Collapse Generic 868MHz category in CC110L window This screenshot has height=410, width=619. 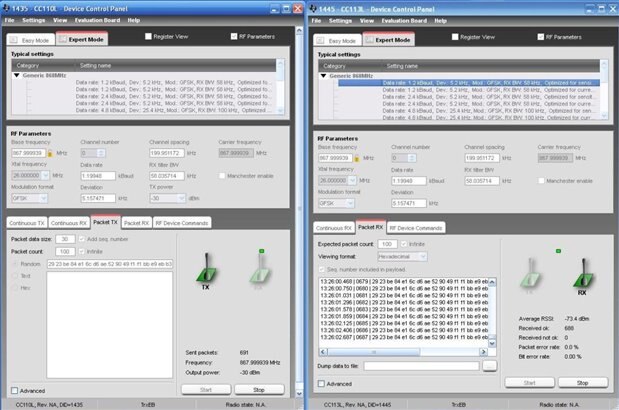pos(17,75)
